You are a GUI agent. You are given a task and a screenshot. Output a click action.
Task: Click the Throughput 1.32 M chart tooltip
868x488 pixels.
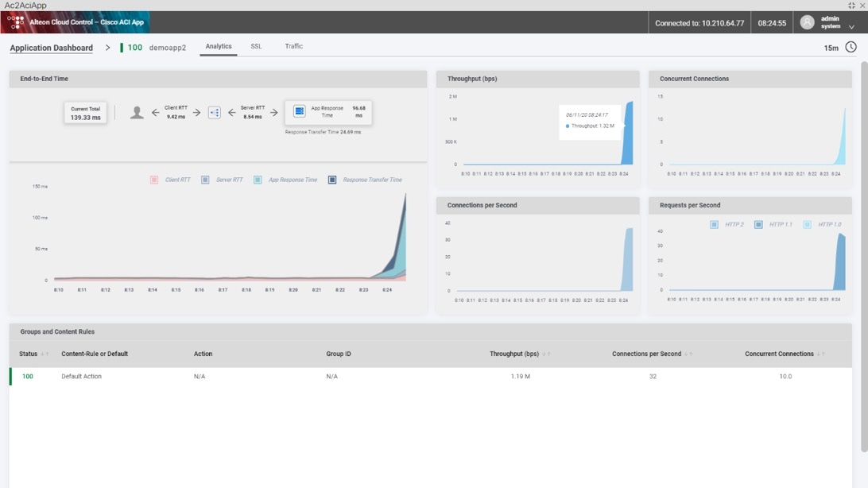click(590, 122)
